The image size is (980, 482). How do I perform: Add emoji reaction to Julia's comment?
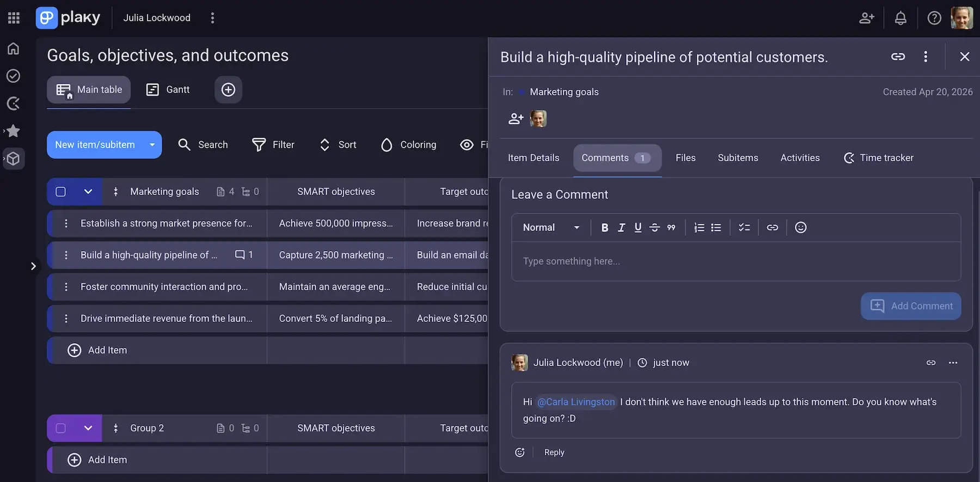click(x=520, y=453)
